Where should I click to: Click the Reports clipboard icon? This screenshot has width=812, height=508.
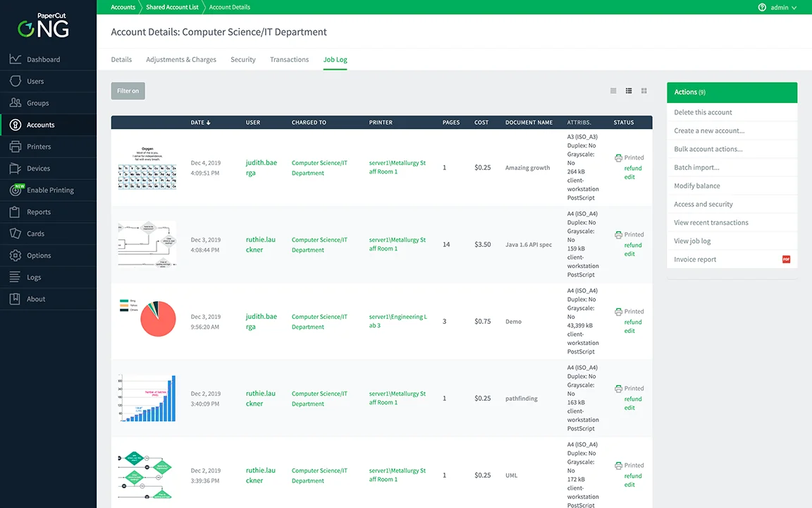tap(15, 212)
